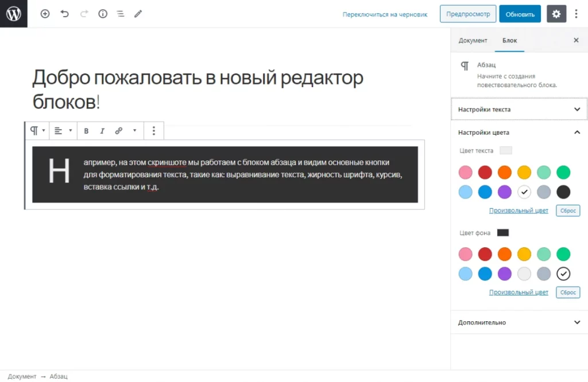Click the WordPress logo icon
This screenshot has width=588, height=382.
click(14, 14)
